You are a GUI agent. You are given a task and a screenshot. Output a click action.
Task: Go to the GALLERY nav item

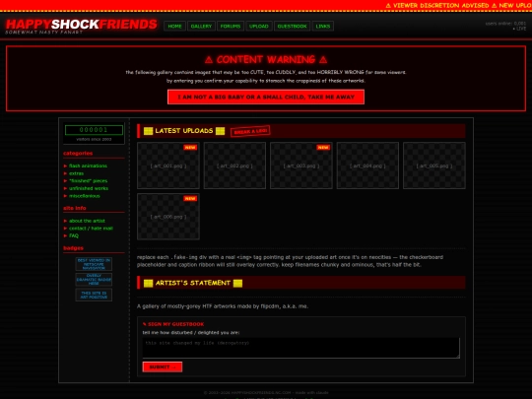coord(201,27)
